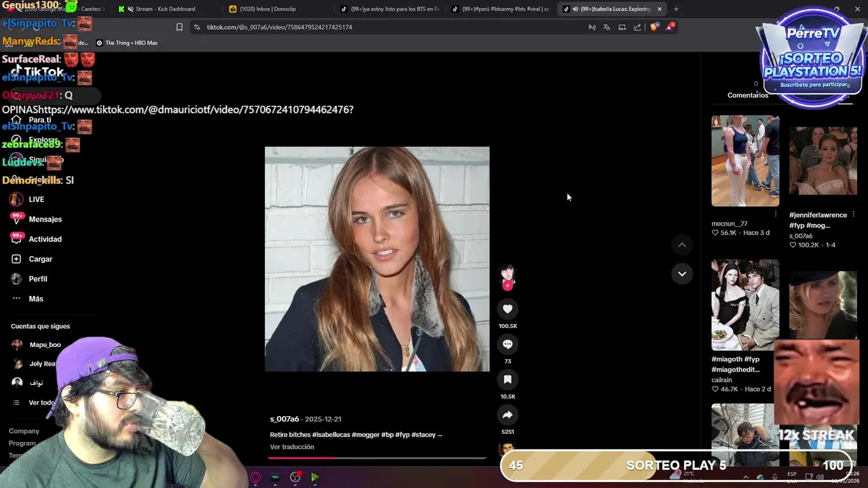Bookmark this page in the address bar

click(179, 27)
